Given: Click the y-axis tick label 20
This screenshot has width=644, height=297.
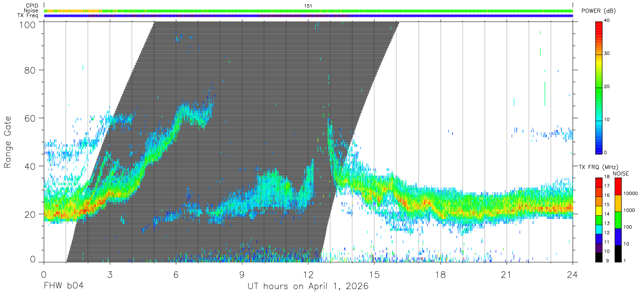Looking at the screenshot, I should (x=31, y=214).
